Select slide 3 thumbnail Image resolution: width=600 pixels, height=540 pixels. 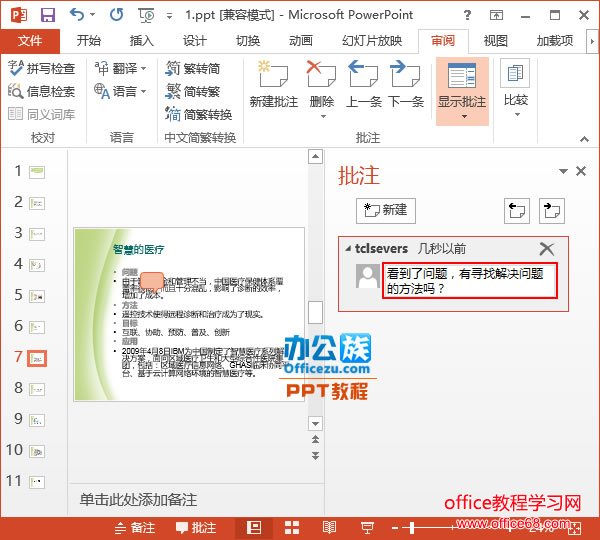tap(37, 234)
